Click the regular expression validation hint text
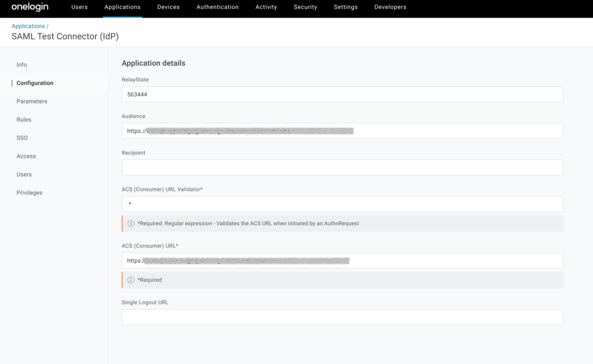Screen dimensions: 593x364 (248, 223)
